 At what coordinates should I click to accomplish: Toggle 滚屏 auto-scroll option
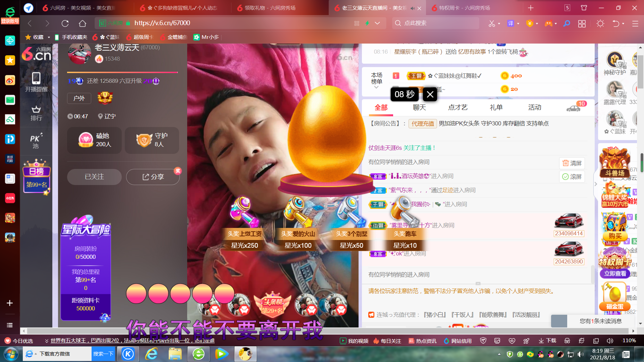pos(572,177)
